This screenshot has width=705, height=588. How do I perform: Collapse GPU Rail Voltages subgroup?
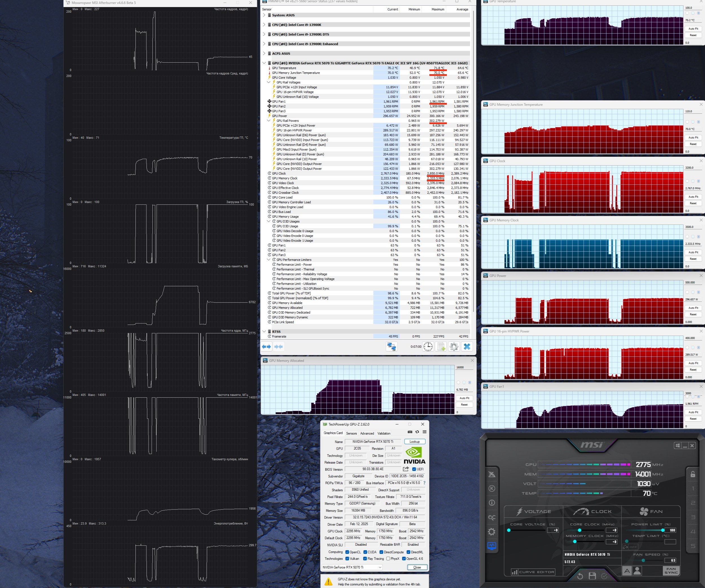[x=269, y=82]
